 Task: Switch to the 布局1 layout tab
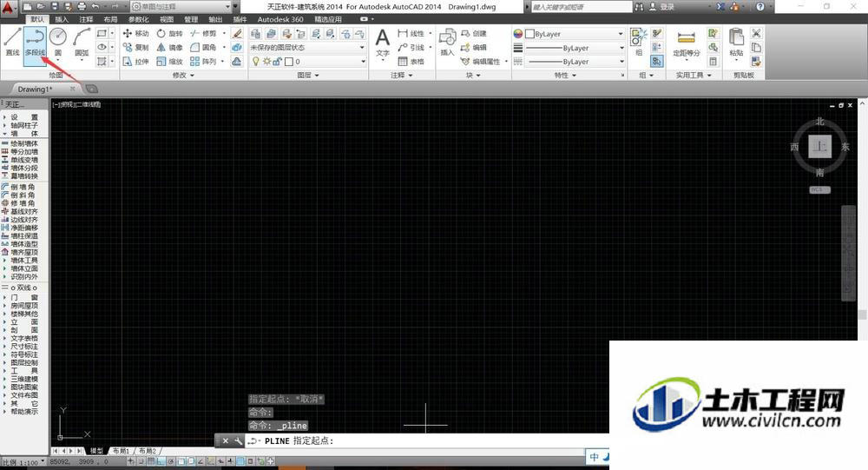[122, 451]
